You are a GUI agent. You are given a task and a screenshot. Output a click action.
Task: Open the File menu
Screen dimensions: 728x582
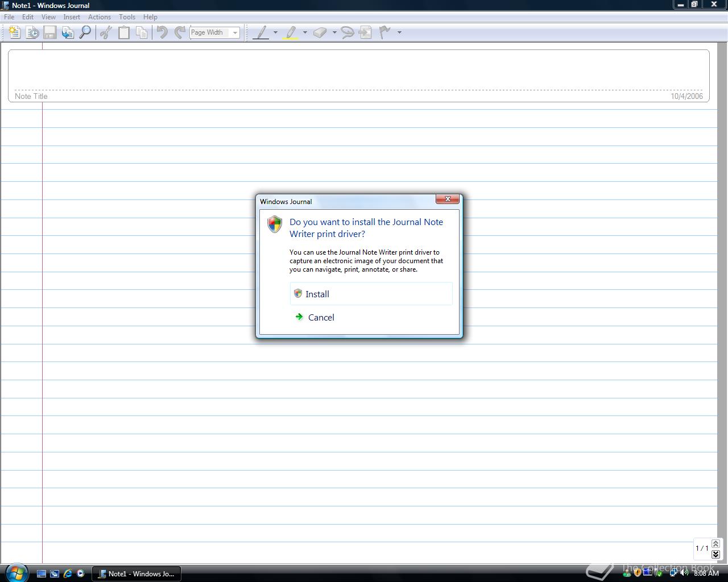(9, 17)
